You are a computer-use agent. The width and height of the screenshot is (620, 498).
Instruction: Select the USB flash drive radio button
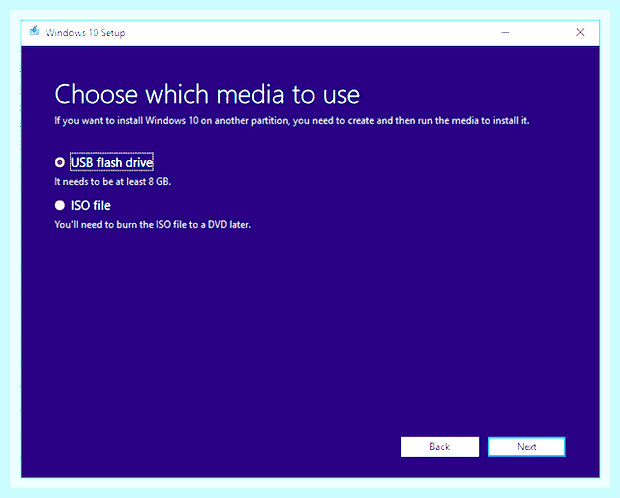tap(60, 162)
